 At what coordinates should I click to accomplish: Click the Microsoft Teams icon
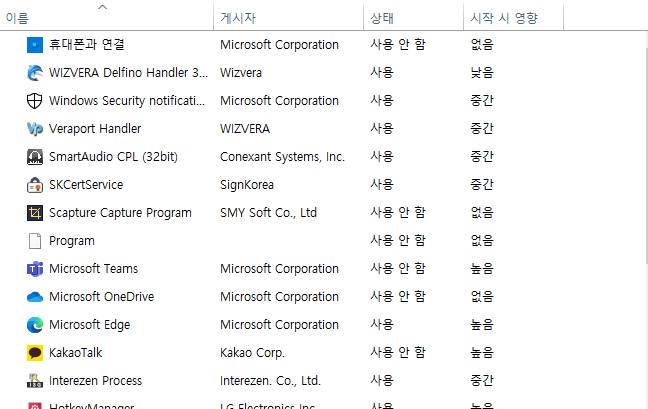(35, 269)
